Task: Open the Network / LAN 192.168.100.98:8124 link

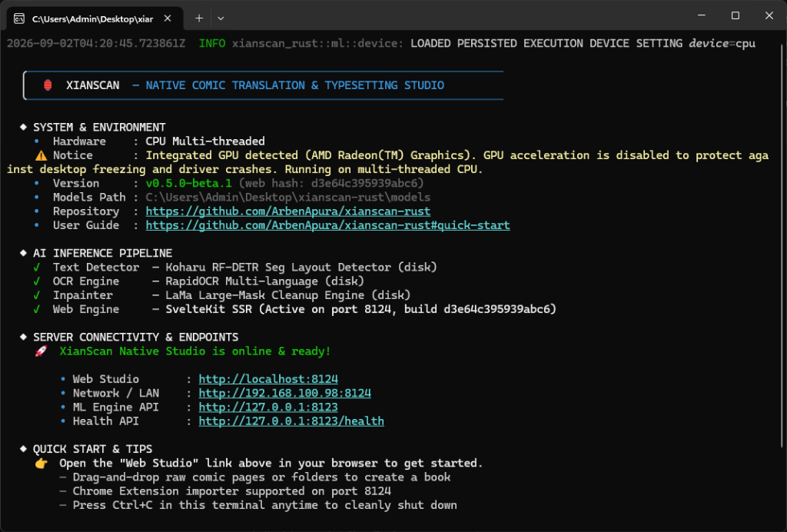Action: [x=285, y=393]
